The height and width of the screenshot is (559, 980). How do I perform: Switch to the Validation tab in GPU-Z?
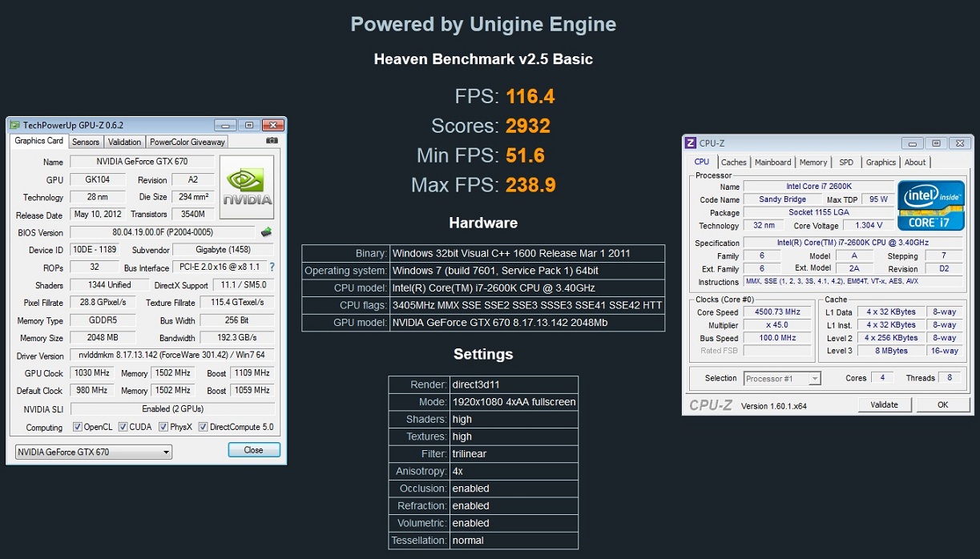coord(124,142)
